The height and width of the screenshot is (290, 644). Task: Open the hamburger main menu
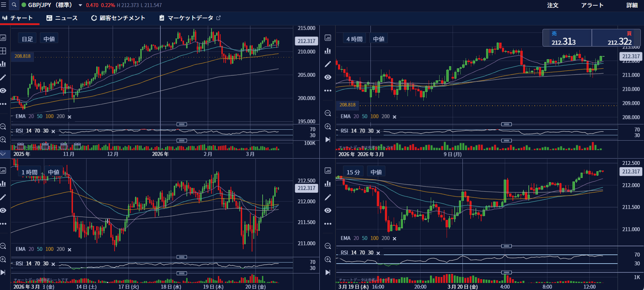[4, 5]
